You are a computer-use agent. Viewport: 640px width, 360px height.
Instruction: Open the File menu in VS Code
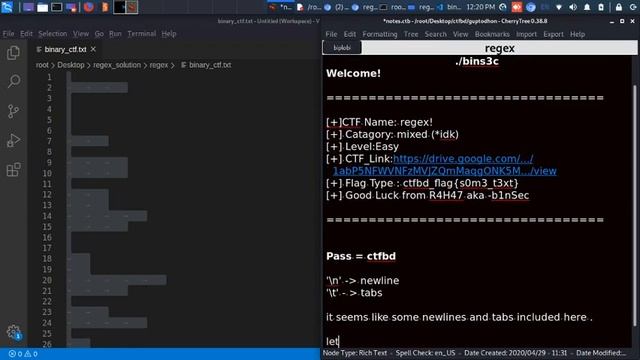point(8,34)
